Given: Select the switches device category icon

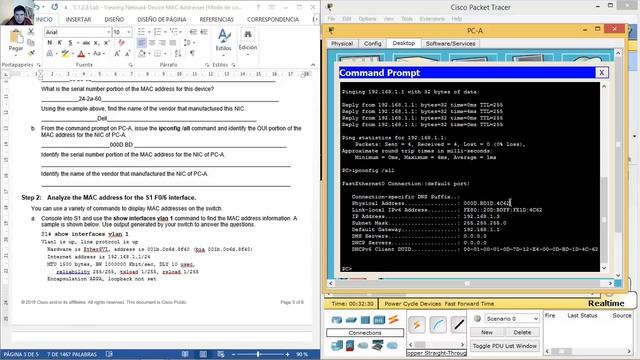Looking at the screenshot, I should pyautogui.click(x=351, y=320).
